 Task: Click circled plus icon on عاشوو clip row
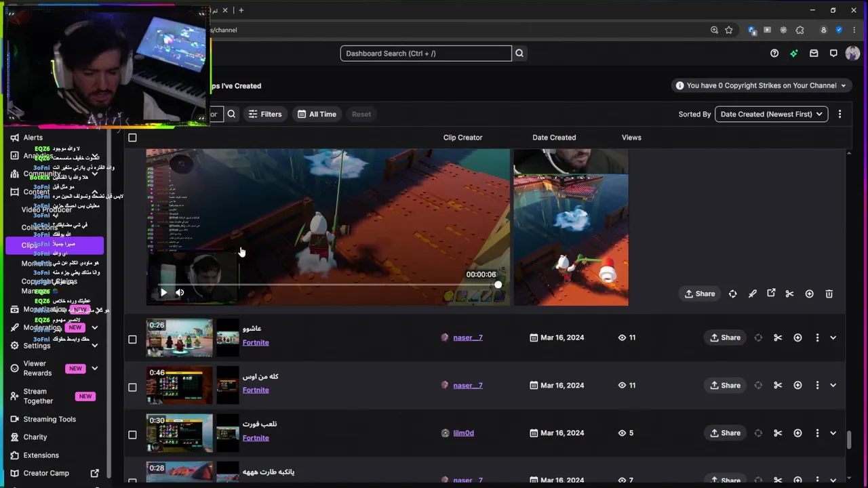[x=797, y=338]
